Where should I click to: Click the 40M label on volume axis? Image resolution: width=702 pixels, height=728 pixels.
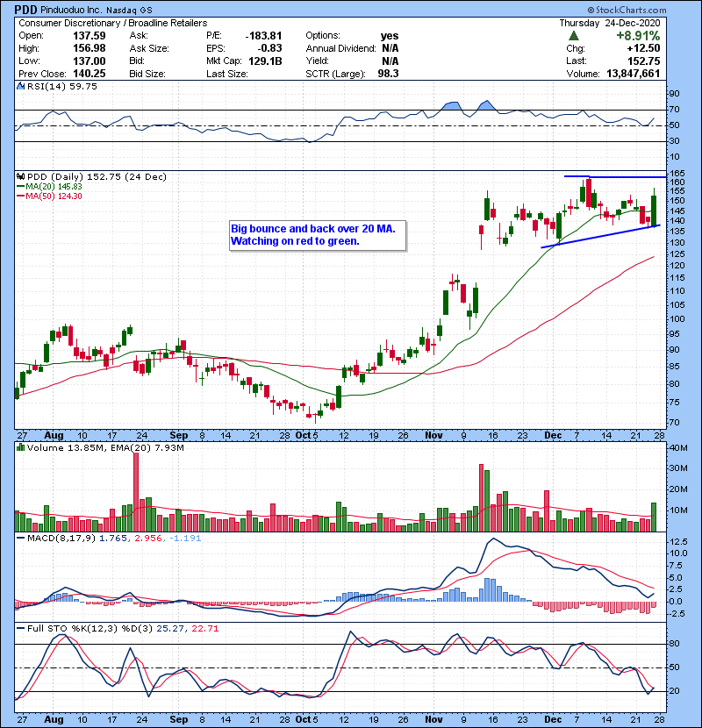point(677,447)
